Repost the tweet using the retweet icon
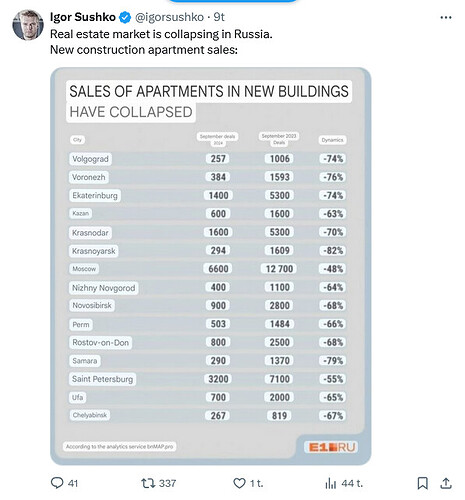 pyautogui.click(x=148, y=483)
